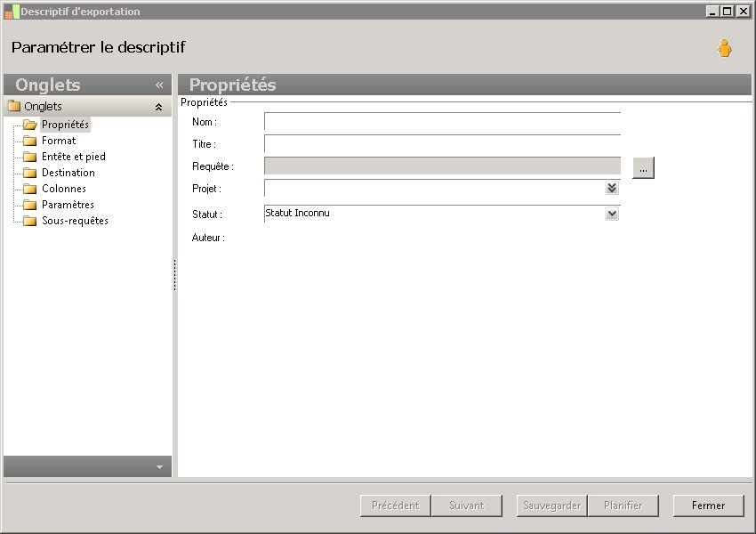Click the folder icon beside Format
The image size is (756, 534).
click(30, 141)
